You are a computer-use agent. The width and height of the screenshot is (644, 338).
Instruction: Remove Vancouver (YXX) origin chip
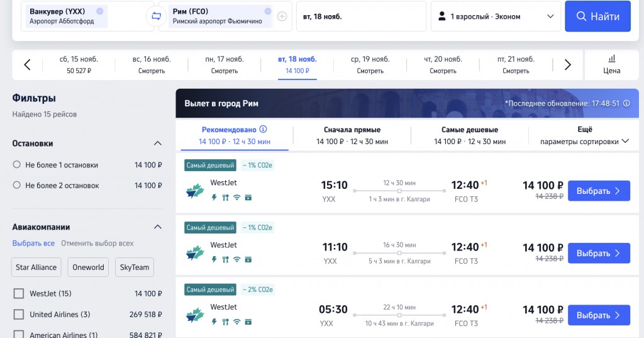pos(99,11)
